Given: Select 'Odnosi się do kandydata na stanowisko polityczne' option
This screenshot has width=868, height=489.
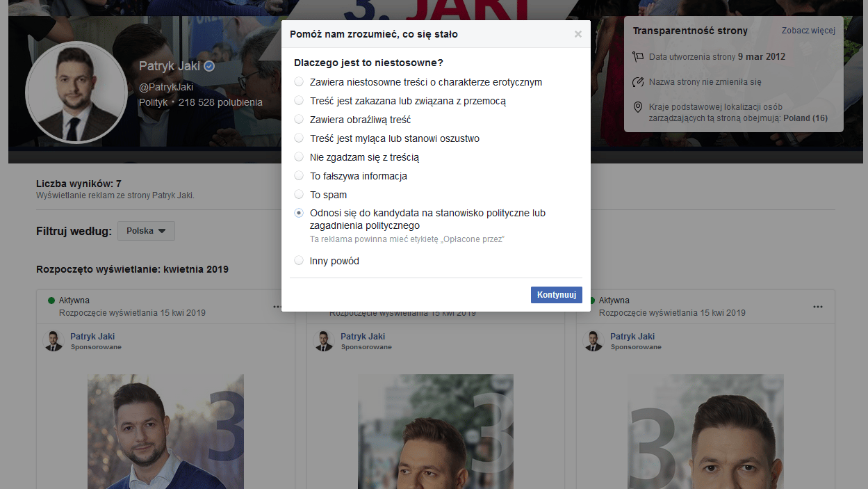Looking at the screenshot, I should pos(299,213).
